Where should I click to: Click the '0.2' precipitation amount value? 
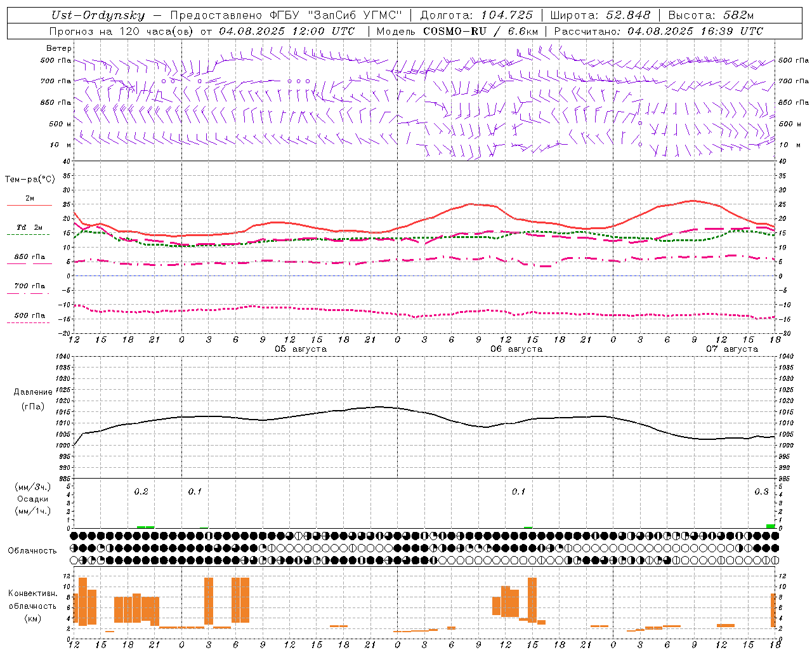(141, 492)
